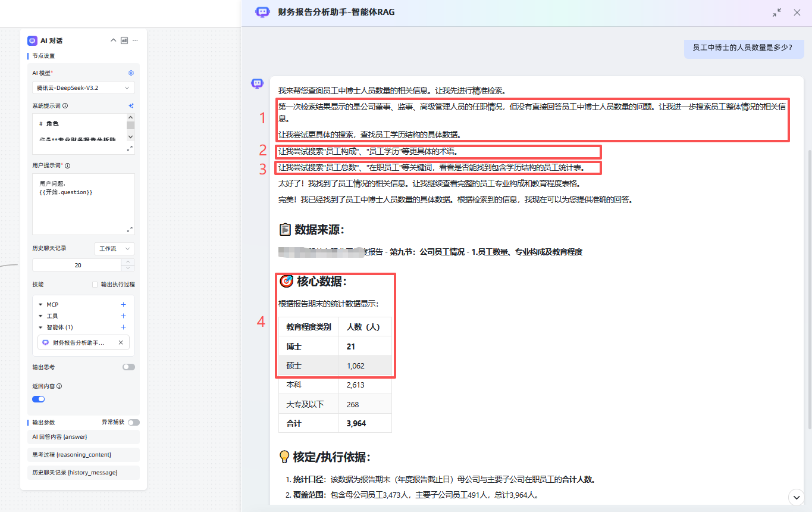Disable the 返回内容 toggle
The image size is (812, 512).
click(38, 399)
